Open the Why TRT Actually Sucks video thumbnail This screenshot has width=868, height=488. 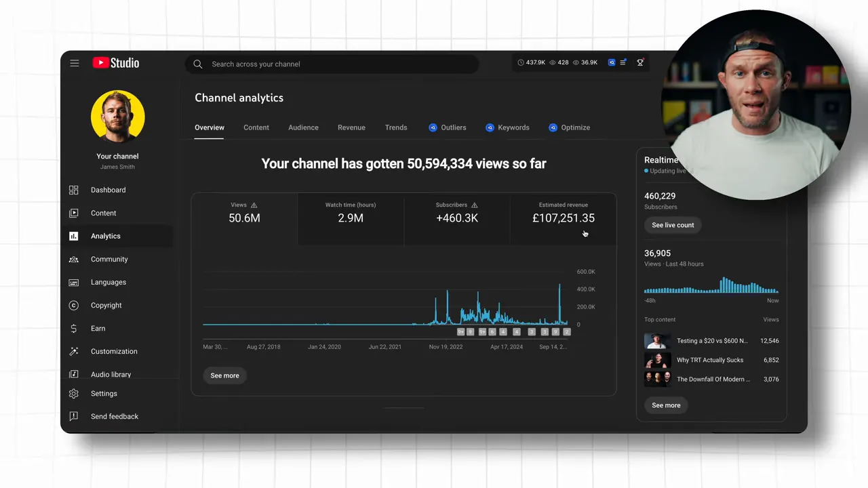pos(657,360)
